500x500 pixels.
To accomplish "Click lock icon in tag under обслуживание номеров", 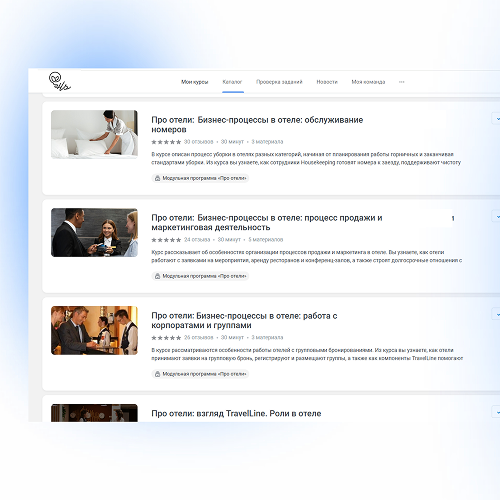I will pos(157,178).
